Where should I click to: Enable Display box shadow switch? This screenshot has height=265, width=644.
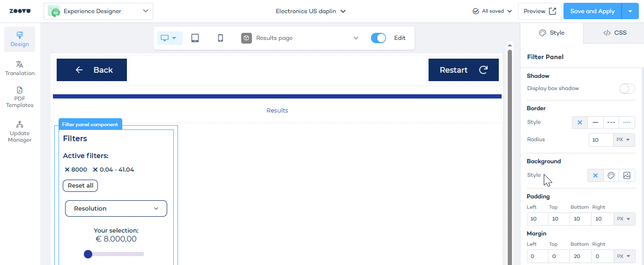point(627,89)
